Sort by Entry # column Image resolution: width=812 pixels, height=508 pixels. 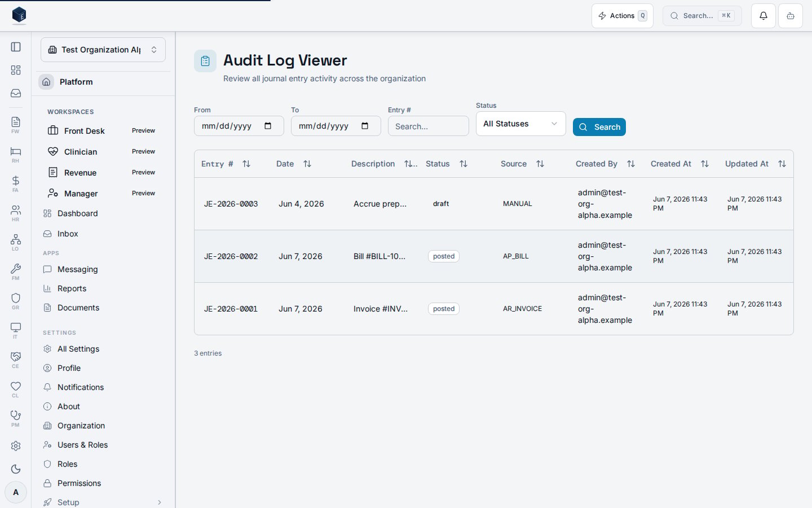point(246,164)
